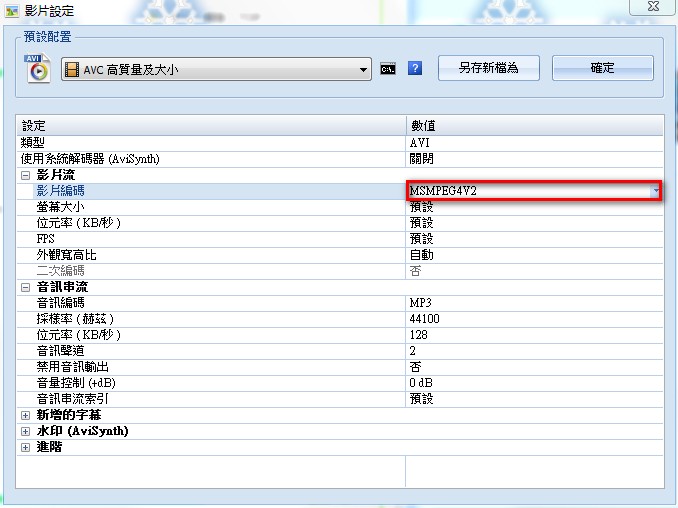
Task: Close the 影片設定 dialog
Action: (653, 7)
